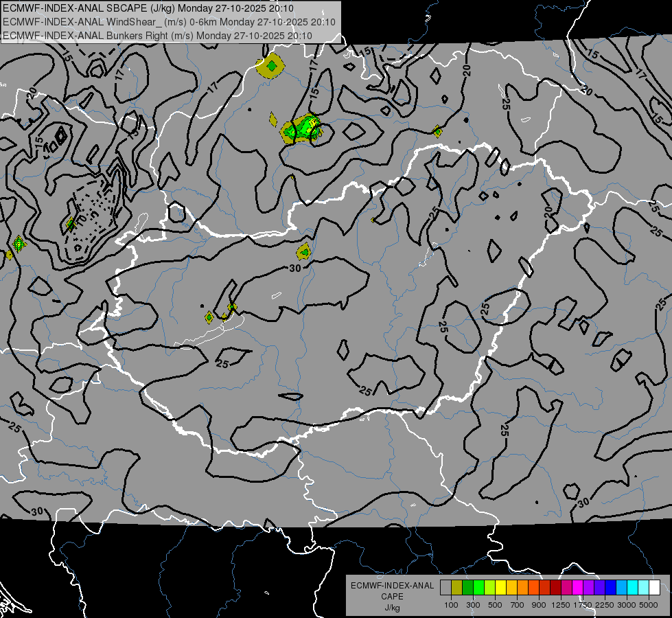This screenshot has width=672, height=618.
Task: Click the brick red 900 J/kg swatch
Action: pyautogui.click(x=545, y=587)
